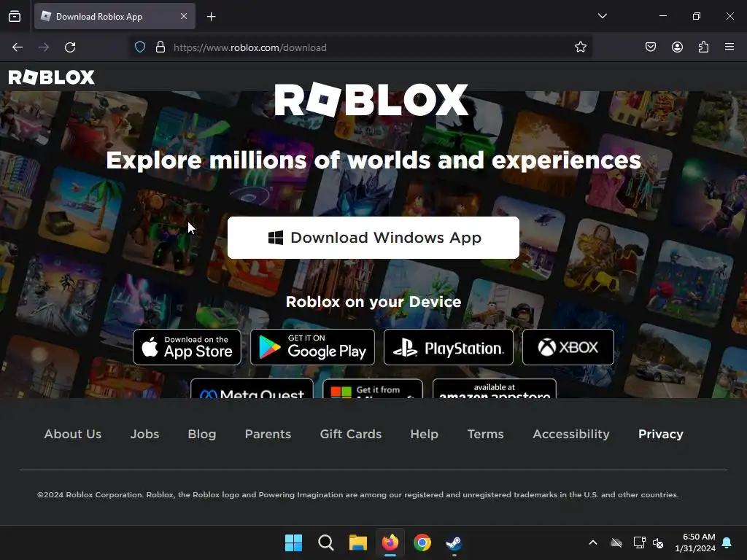Select the Download Roblox App tab
The width and height of the screenshot is (747, 560).
pyautogui.click(x=115, y=16)
